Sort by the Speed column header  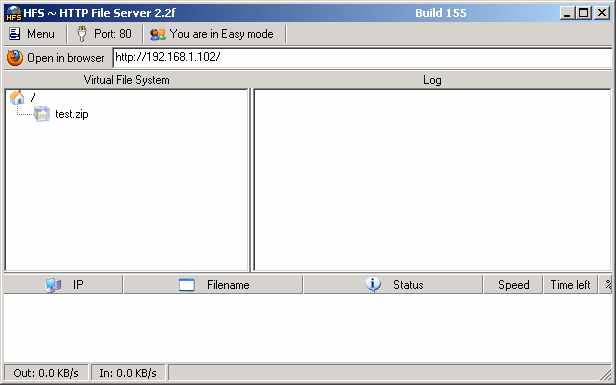[x=513, y=285]
